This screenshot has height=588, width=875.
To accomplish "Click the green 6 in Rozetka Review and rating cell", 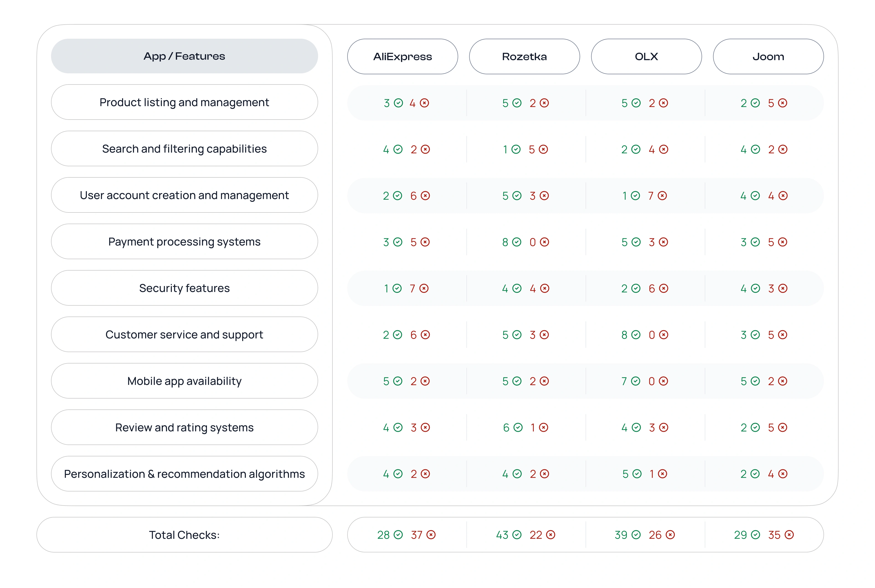I will [x=506, y=427].
